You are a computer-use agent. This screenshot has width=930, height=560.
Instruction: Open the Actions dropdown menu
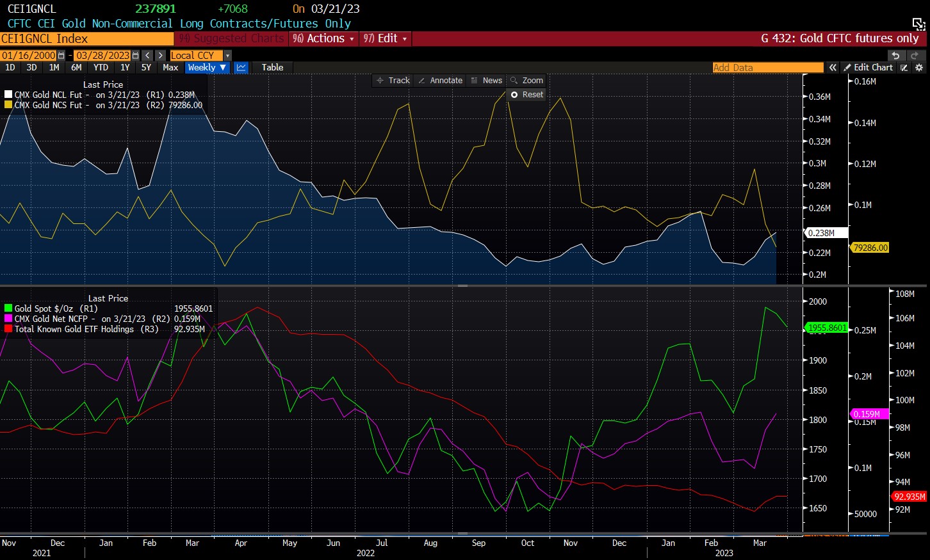tap(323, 38)
